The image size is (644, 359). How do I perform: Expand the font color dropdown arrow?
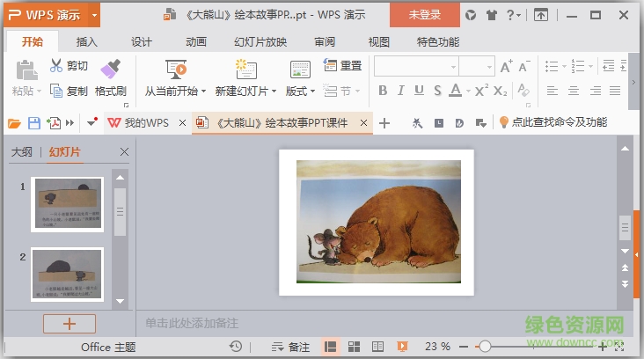pos(468,91)
